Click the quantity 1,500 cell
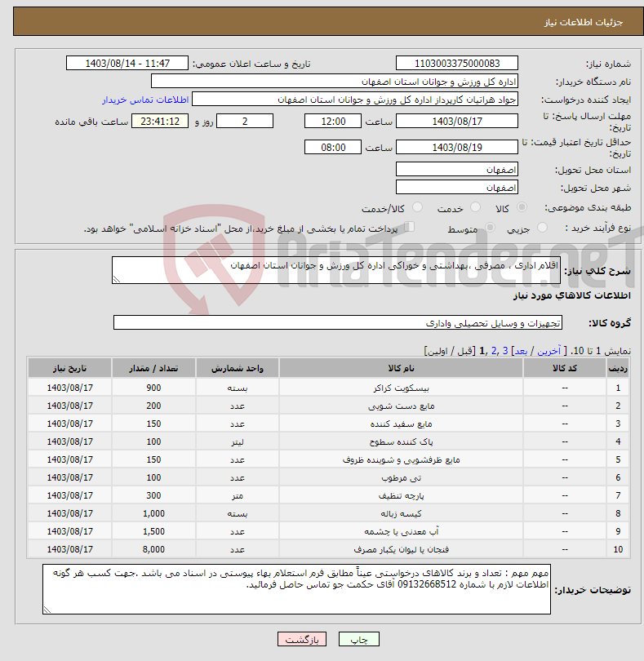Screen dimensions: 644x661 click(x=153, y=531)
